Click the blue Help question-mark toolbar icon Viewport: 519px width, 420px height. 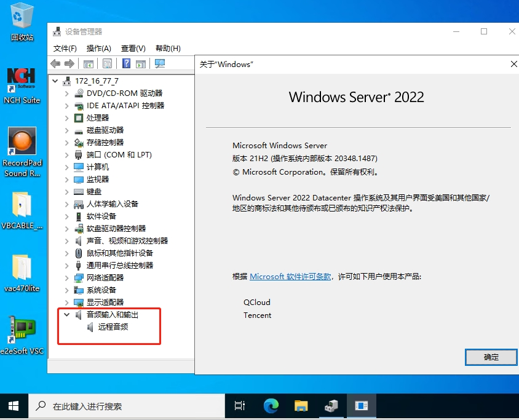[x=127, y=63]
